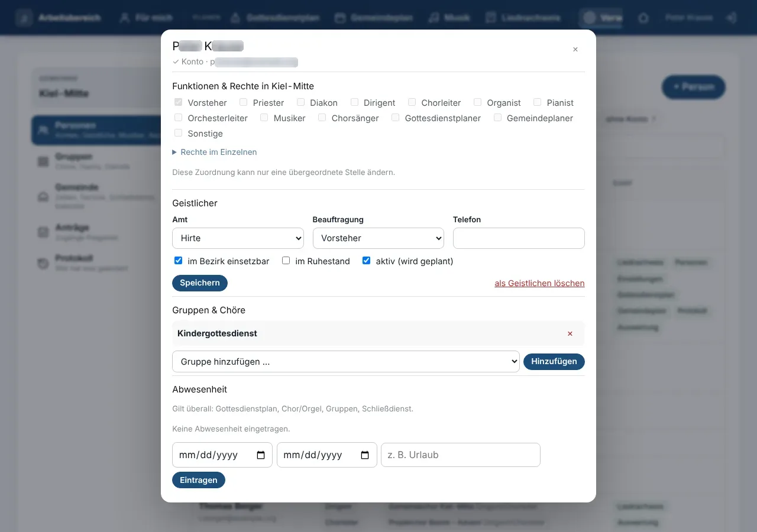Image resolution: width=757 pixels, height=532 pixels.
Task: Toggle the Diakon checkbox
Action: [300, 102]
